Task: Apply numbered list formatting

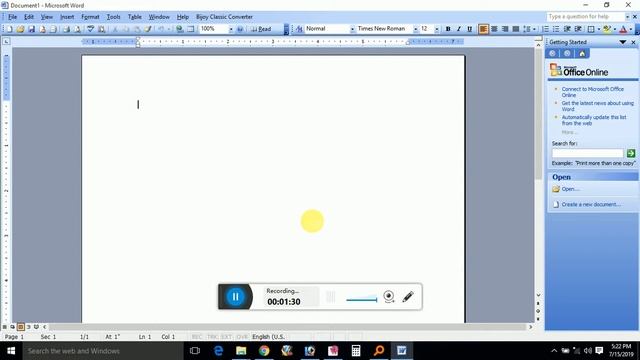Action: 545,29
